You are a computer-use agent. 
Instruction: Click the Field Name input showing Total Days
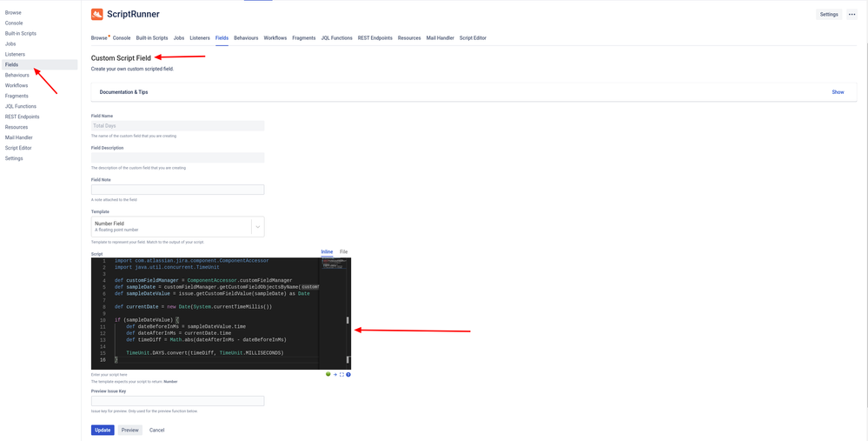[x=178, y=126]
